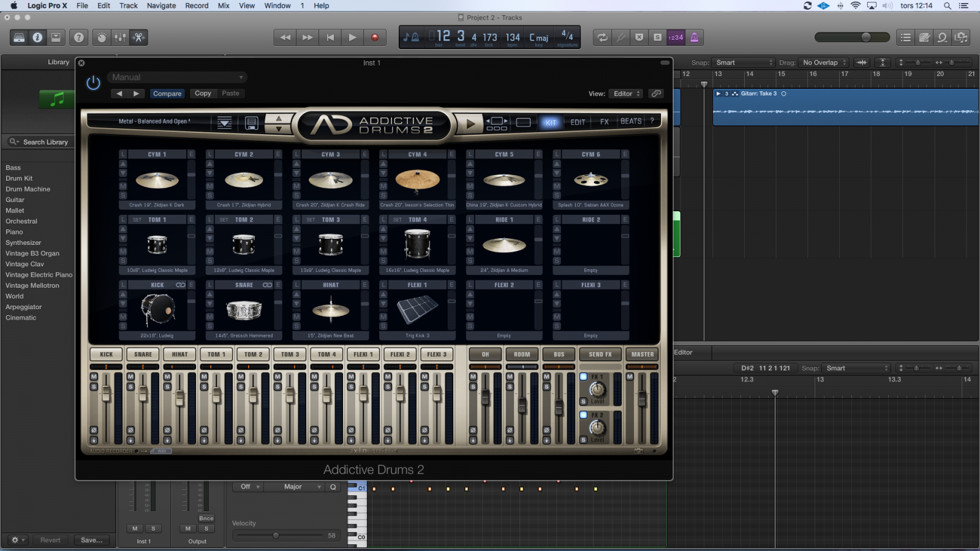
Task: Toggle the metronome click button
Action: [x=695, y=37]
